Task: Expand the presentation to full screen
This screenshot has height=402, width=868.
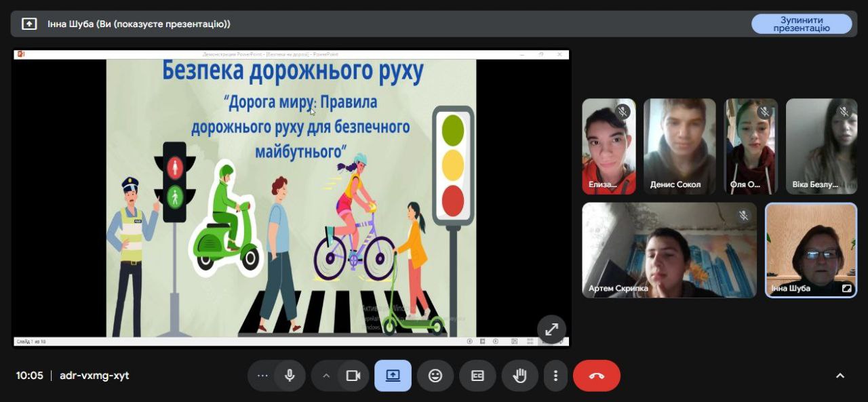Action: [551, 329]
